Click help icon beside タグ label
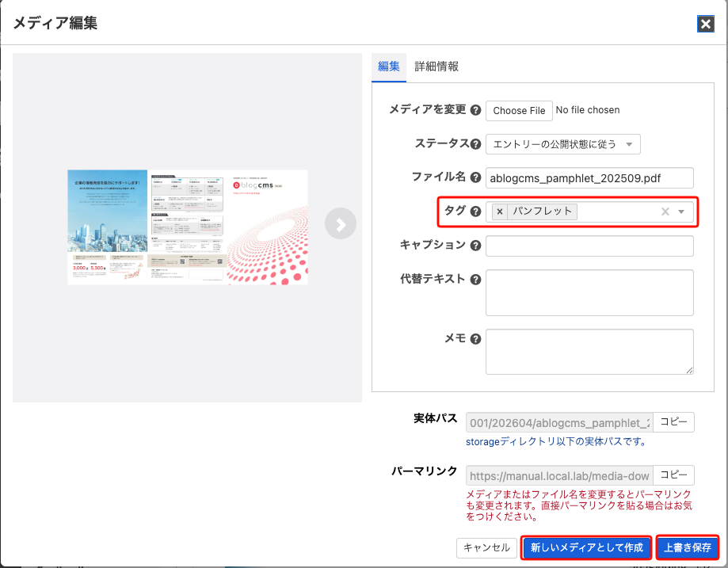Viewport: 728px width, 568px height. coord(475,212)
